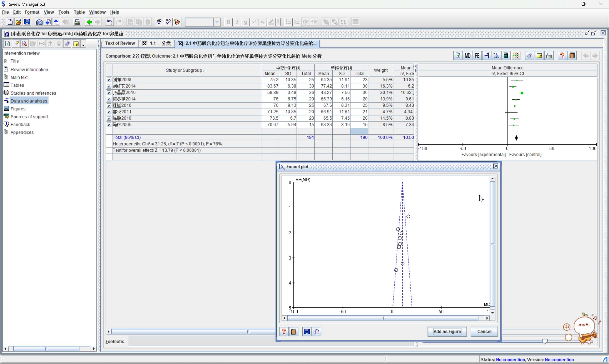Open the calculator icon
Viewport: 609px width, 364px height.
pos(506,56)
